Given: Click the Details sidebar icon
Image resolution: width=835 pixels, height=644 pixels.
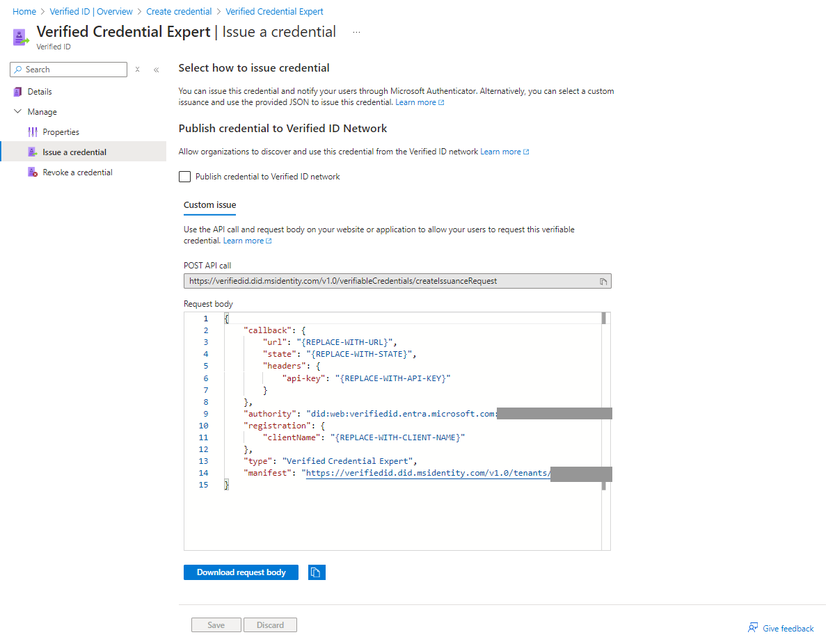Looking at the screenshot, I should [x=18, y=92].
